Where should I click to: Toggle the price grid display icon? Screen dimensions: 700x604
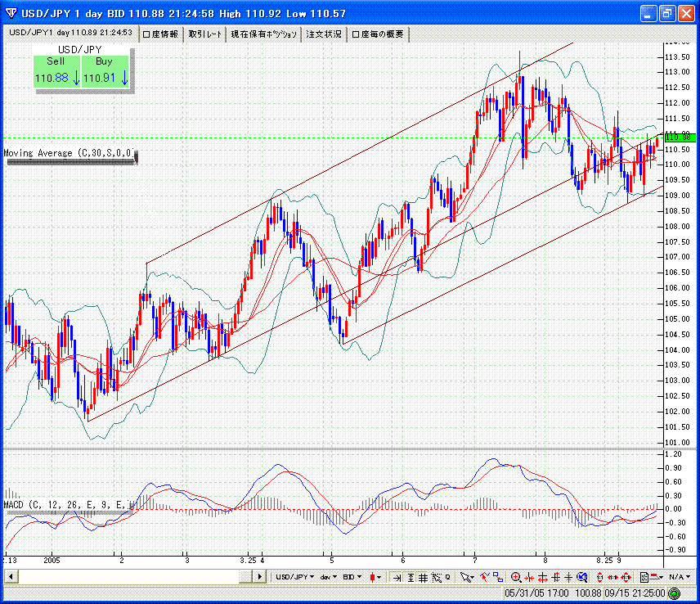pos(422,577)
